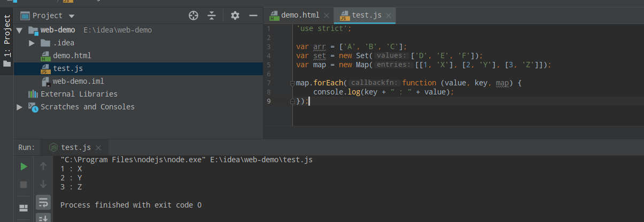This screenshot has width=644, height=222.
Task: Close the test.js Run tab
Action: click(x=99, y=148)
